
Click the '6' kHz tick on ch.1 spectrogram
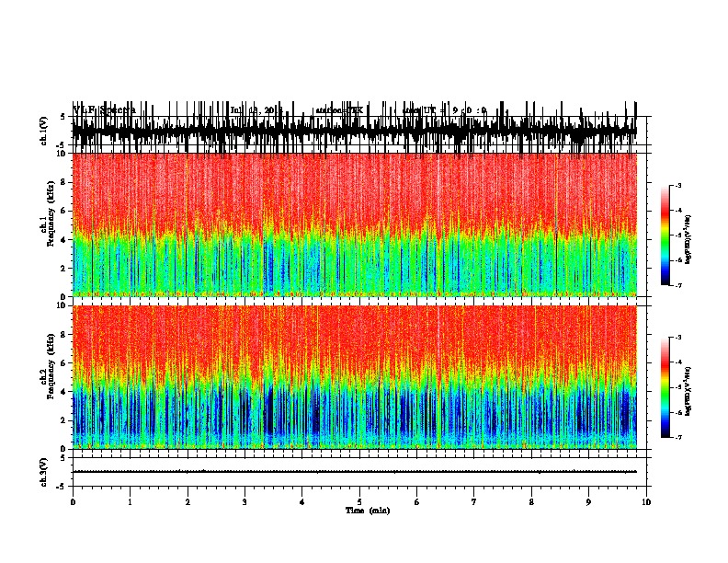pyautogui.click(x=64, y=211)
